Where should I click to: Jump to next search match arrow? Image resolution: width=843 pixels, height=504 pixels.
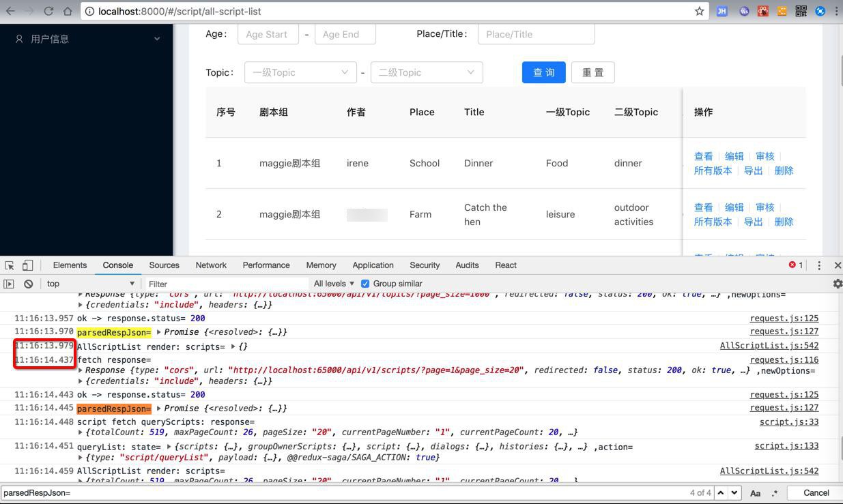[x=734, y=492]
